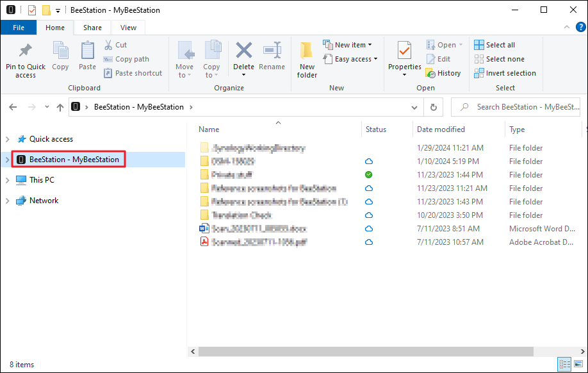Screen dimensions: 588x373
Task: Expand Quick access tree node
Action: (x=8, y=139)
